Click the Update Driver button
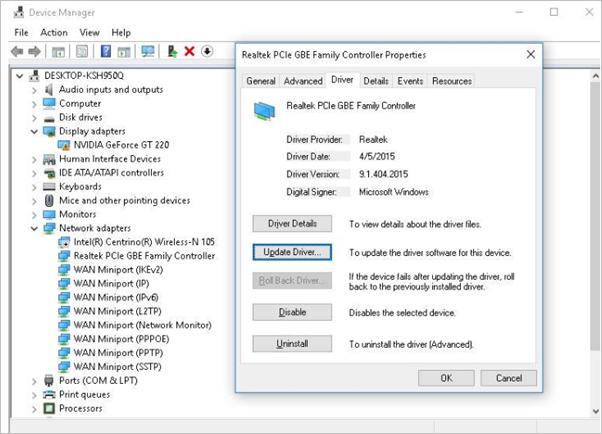This screenshot has height=434, width=602. pos(292,253)
